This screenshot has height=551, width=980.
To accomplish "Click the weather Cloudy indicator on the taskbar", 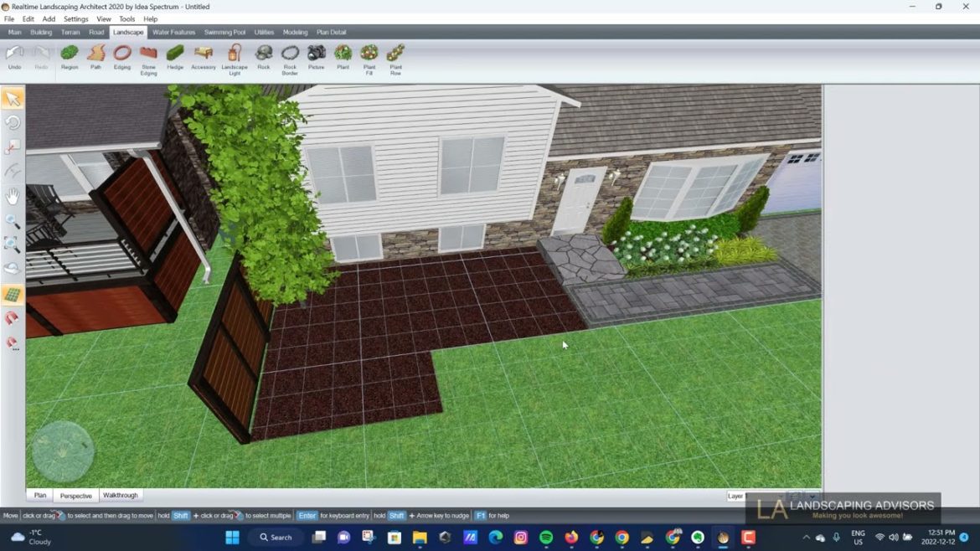I will [x=28, y=537].
